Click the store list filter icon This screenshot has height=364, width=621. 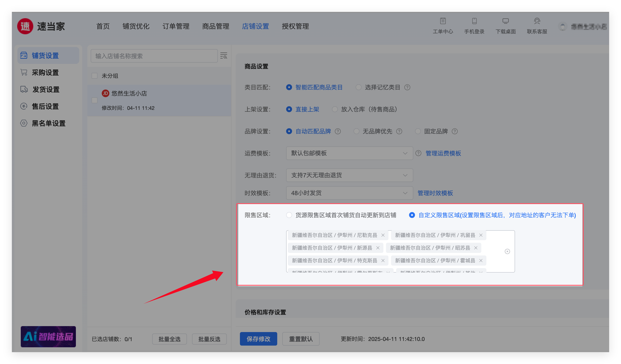pos(224,56)
